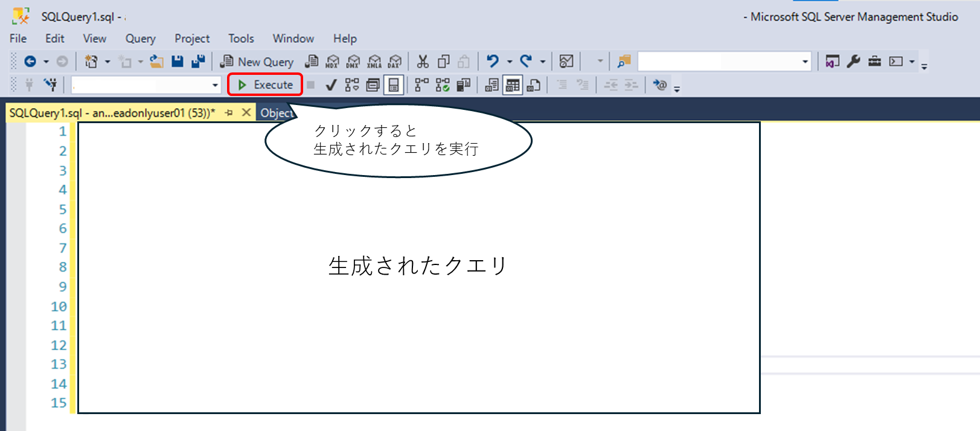This screenshot has width=980, height=431.
Task: Display the estimated execution plan
Action: point(352,85)
